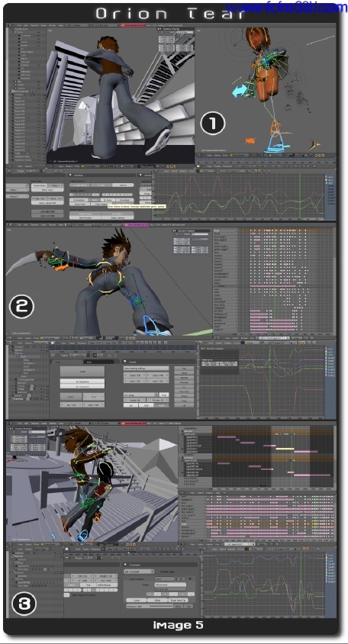
Task: Open the Playback menu in the middle timeline header
Action: coord(82,343)
